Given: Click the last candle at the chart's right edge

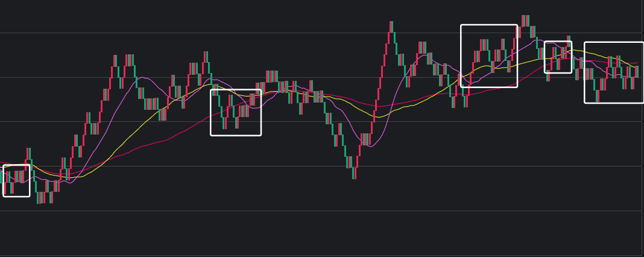Looking at the screenshot, I should pos(637,71).
